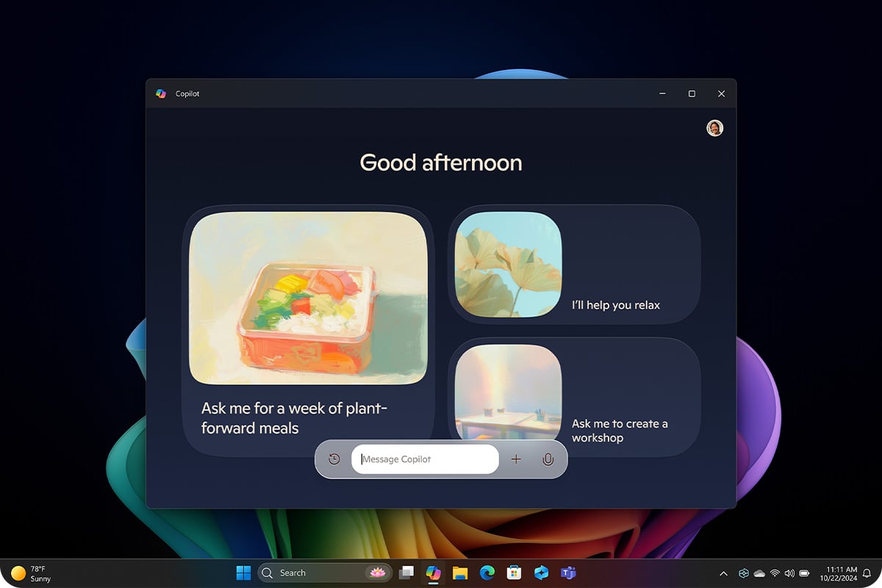The width and height of the screenshot is (882, 588).
Task: Toggle Task View on the taskbar
Action: pos(406,573)
